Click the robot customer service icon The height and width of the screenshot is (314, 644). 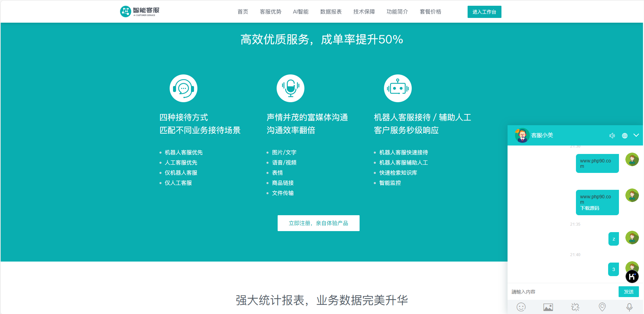tap(398, 88)
